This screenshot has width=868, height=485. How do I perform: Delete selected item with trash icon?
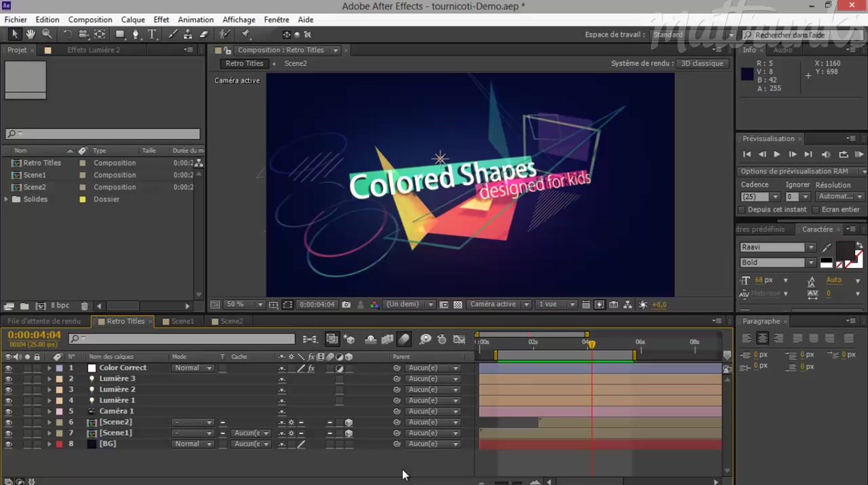pyautogui.click(x=84, y=306)
